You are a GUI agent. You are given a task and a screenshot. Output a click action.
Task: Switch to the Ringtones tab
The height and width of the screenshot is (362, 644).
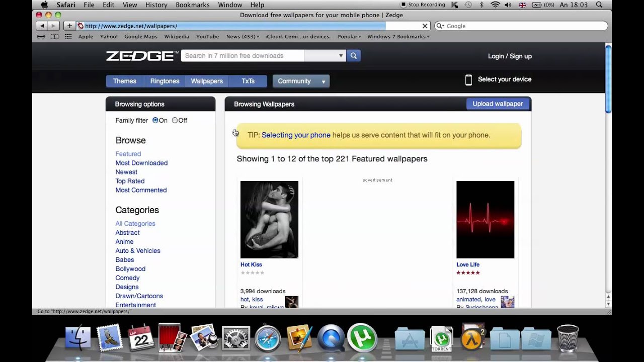click(x=165, y=81)
